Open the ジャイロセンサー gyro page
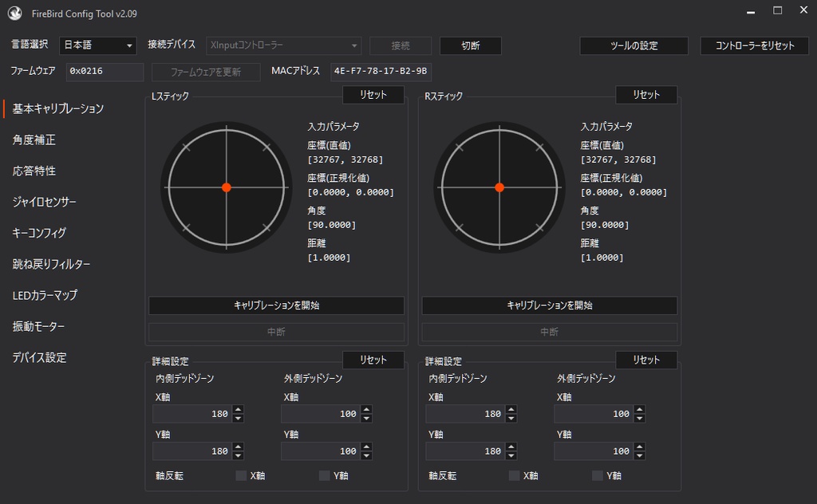The height and width of the screenshot is (504, 817). pos(43,202)
